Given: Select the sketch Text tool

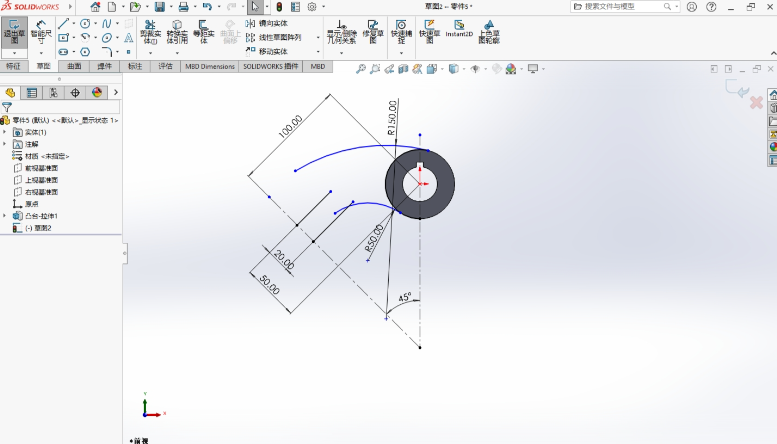Looking at the screenshot, I should pyautogui.click(x=128, y=38).
